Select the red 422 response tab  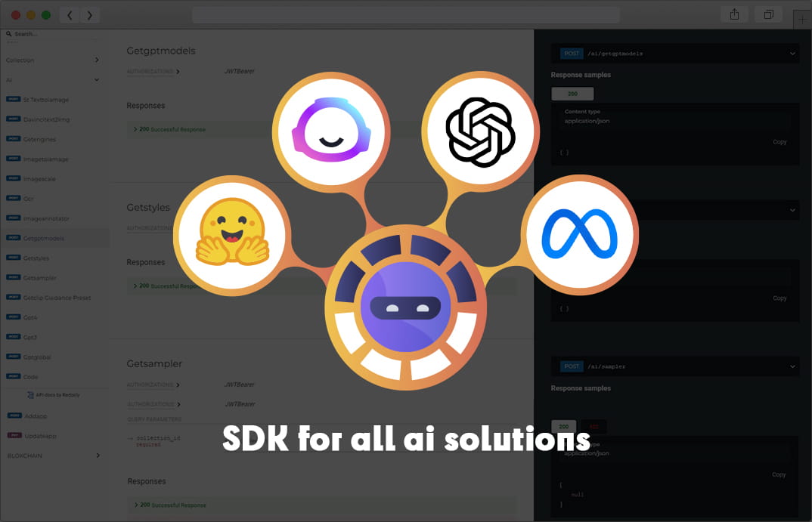594,426
